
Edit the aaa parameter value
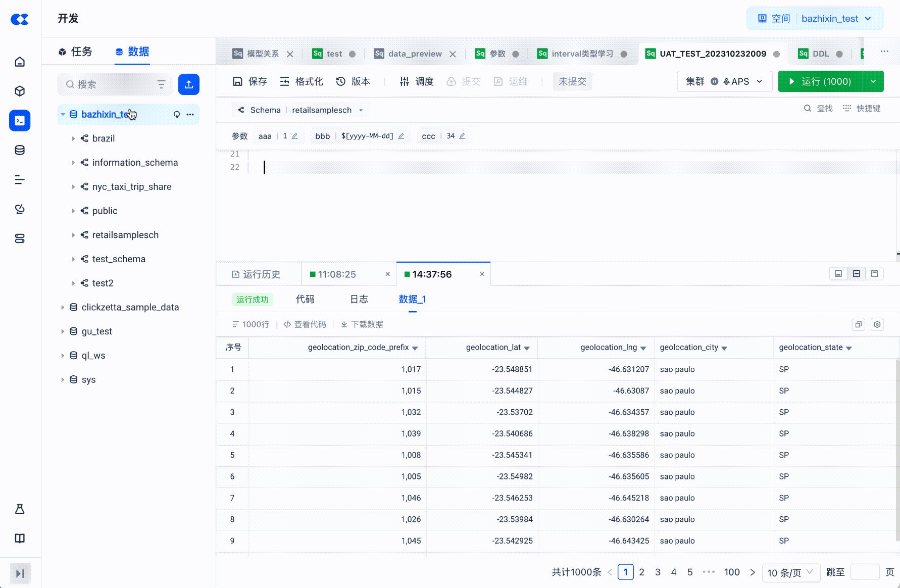click(x=295, y=136)
